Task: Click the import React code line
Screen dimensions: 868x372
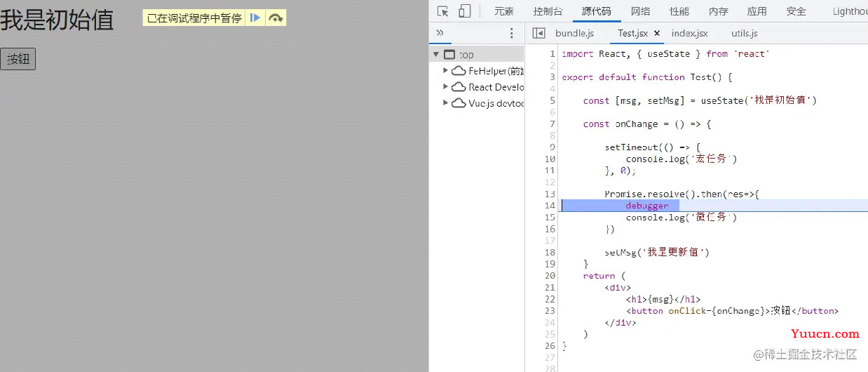Action: (x=665, y=54)
